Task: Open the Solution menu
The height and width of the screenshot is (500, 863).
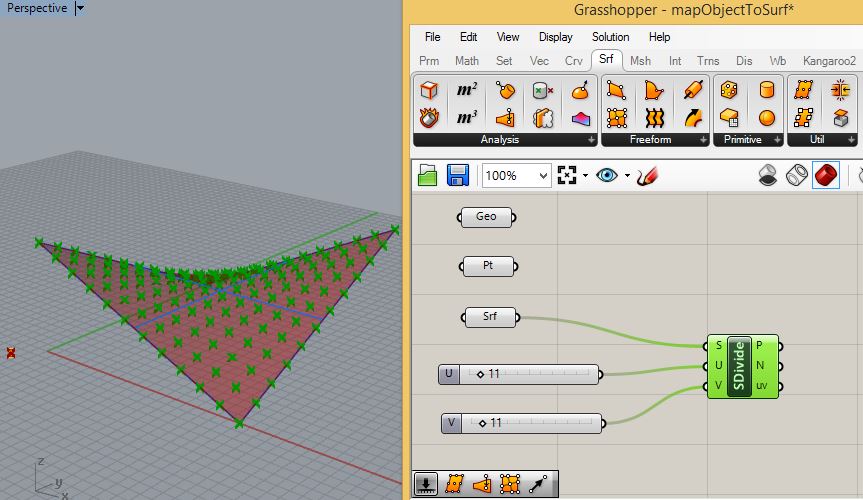Action: pyautogui.click(x=610, y=37)
